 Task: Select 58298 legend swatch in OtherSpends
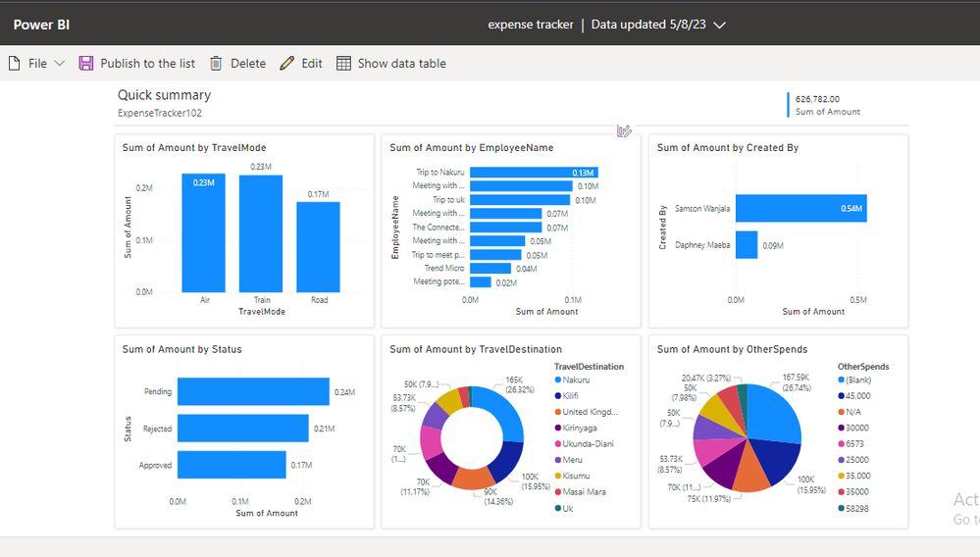click(x=842, y=508)
